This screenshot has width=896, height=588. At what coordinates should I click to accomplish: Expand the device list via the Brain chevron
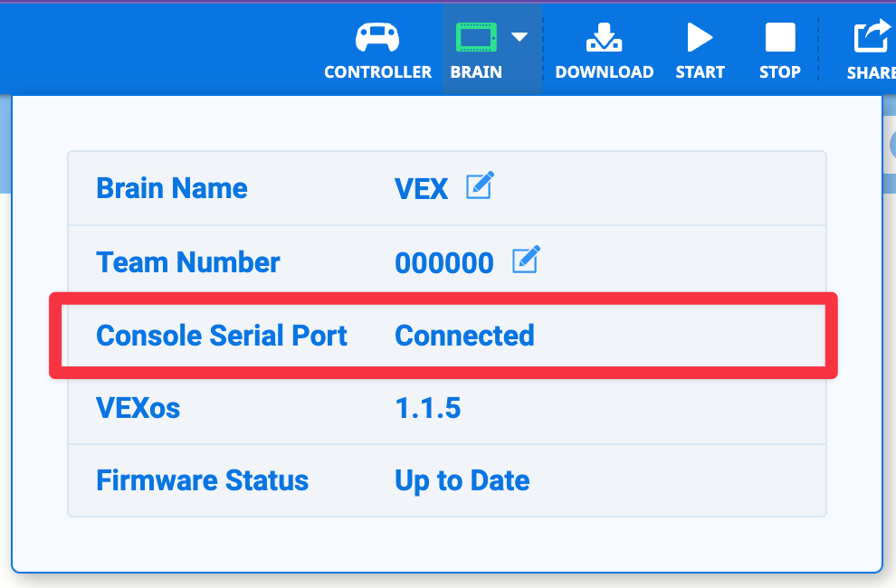[519, 36]
